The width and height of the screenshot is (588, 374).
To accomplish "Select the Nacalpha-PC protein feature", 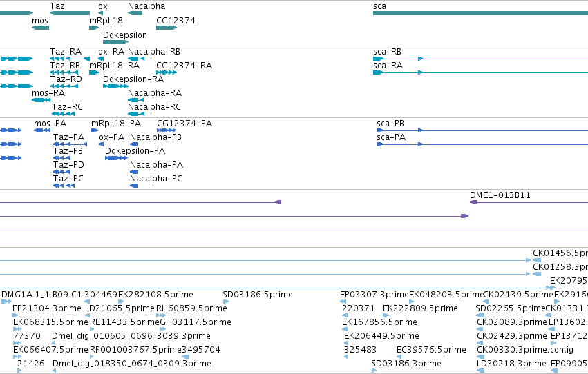I will 134,186.
